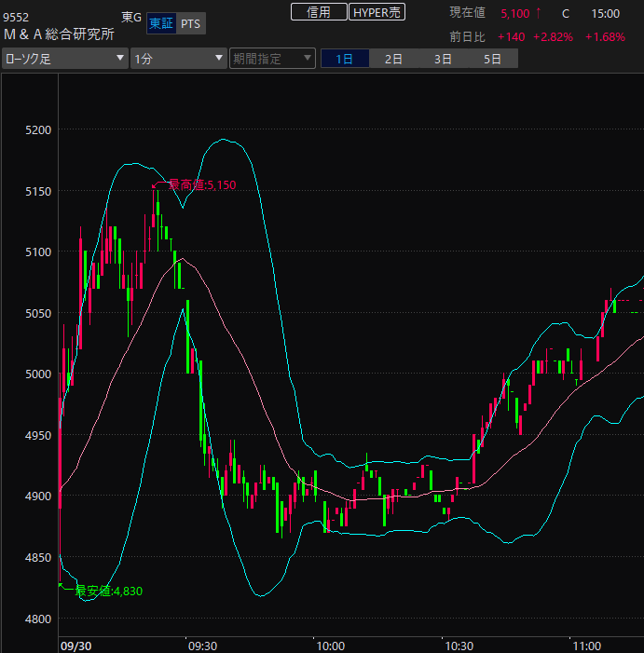This screenshot has width=644, height=653.
Task: Click the 最高値:5,150 high marker
Action: pyautogui.click(x=202, y=184)
